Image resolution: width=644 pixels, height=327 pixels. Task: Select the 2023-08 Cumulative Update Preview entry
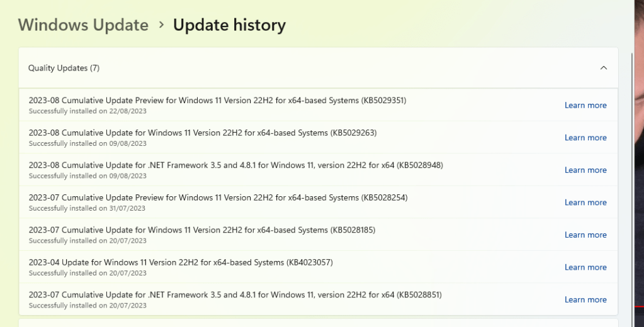click(x=319, y=105)
